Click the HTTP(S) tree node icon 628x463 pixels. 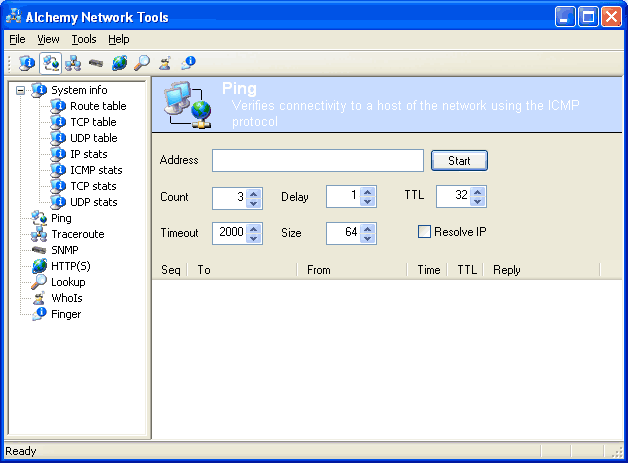point(39,266)
